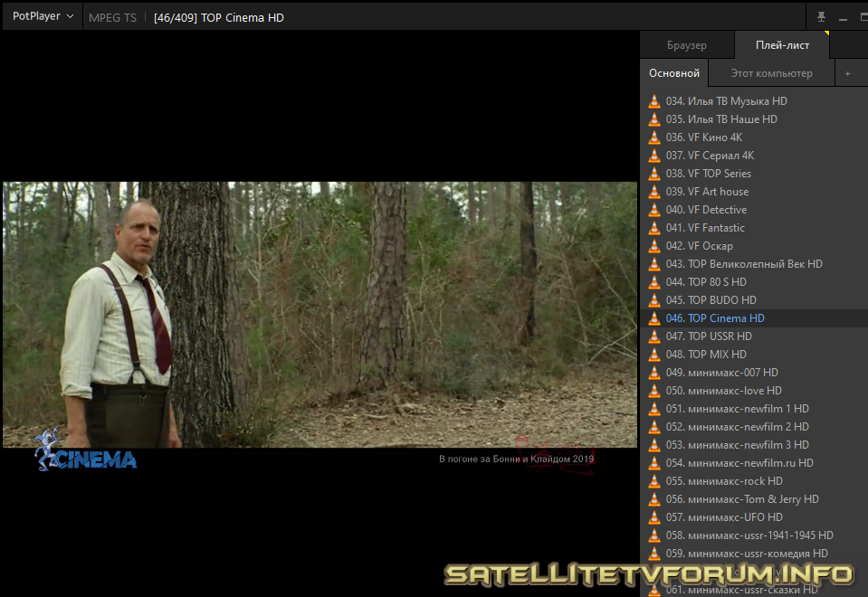868x597 pixels.
Task: Add a new playlist with plus button
Action: [x=847, y=73]
